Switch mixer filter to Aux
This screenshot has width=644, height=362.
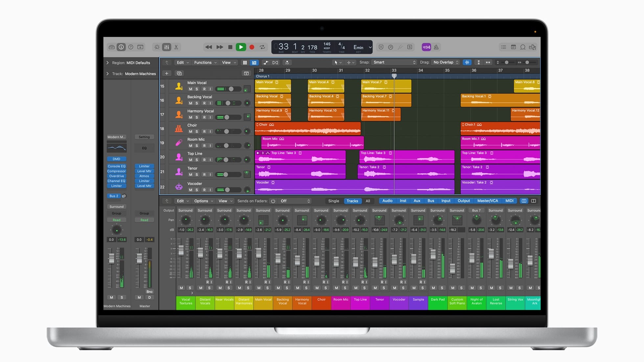tap(417, 201)
